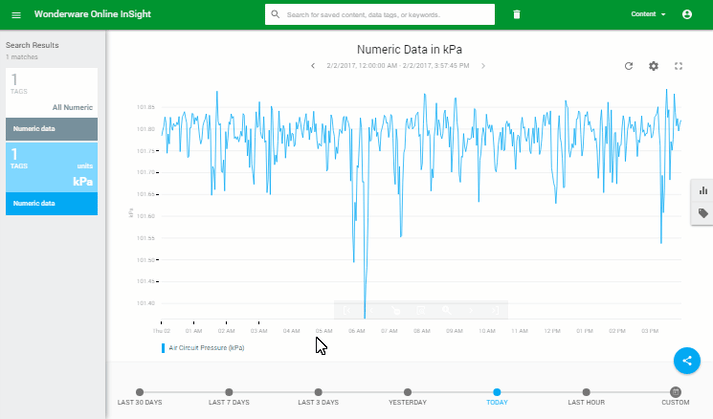The width and height of the screenshot is (713, 419).
Task: Click the search input field
Action: tap(380, 15)
